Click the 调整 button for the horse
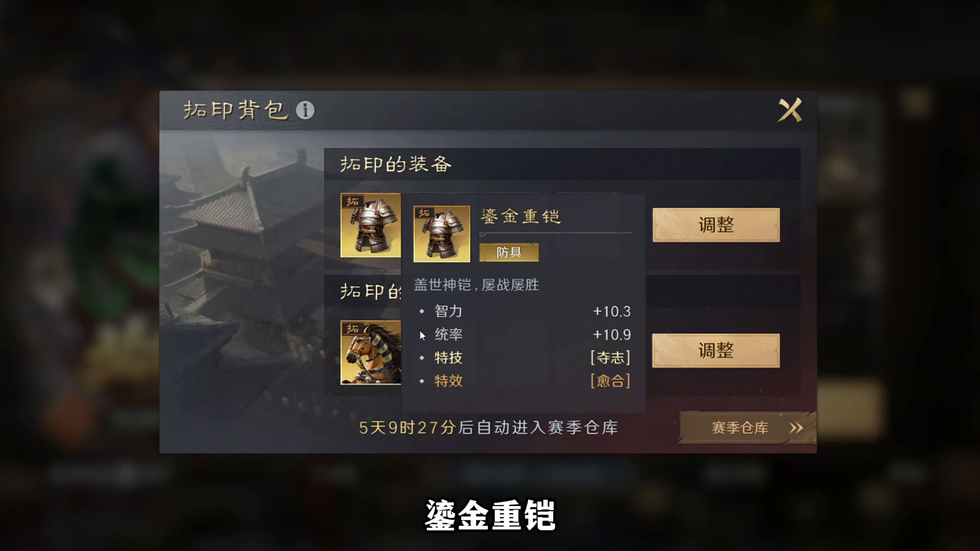Image resolution: width=980 pixels, height=551 pixels. click(716, 350)
